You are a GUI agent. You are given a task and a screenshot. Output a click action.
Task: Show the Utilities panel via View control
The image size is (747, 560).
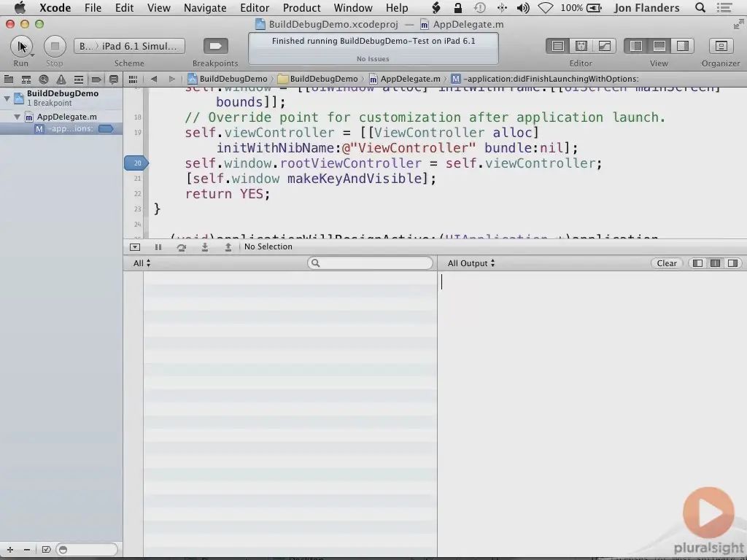tap(684, 45)
